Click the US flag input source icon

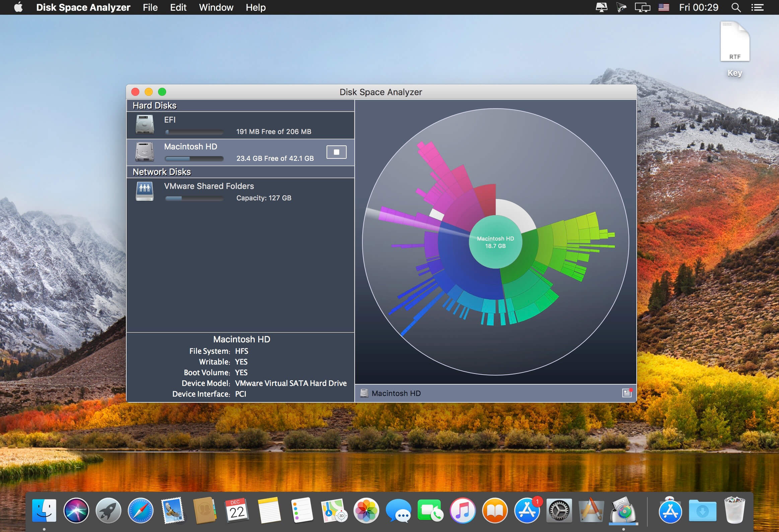[x=663, y=7]
